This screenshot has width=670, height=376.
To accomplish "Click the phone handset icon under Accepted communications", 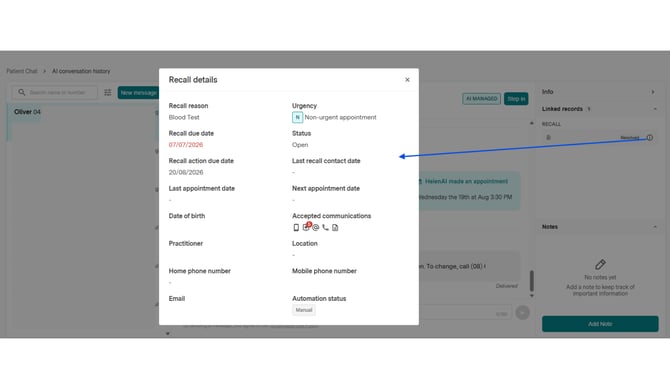I will [x=325, y=228].
